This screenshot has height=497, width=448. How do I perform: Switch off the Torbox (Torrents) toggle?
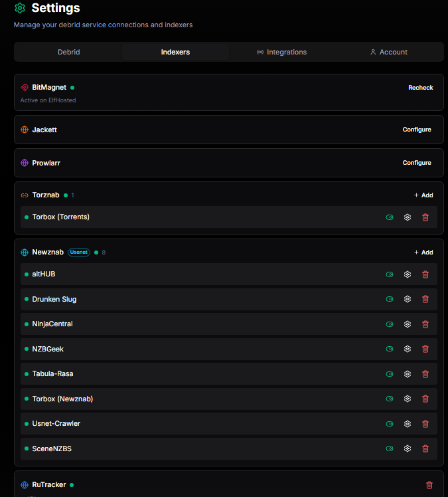point(390,217)
